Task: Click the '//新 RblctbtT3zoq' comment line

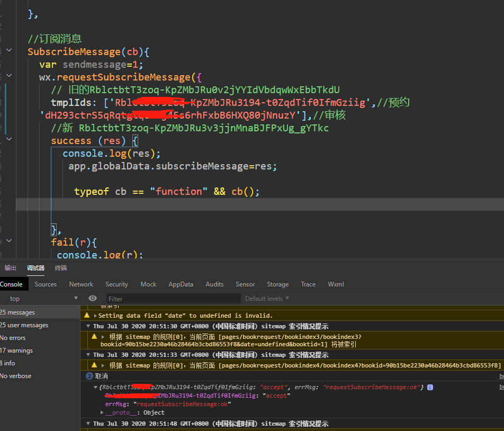Action: [x=190, y=128]
